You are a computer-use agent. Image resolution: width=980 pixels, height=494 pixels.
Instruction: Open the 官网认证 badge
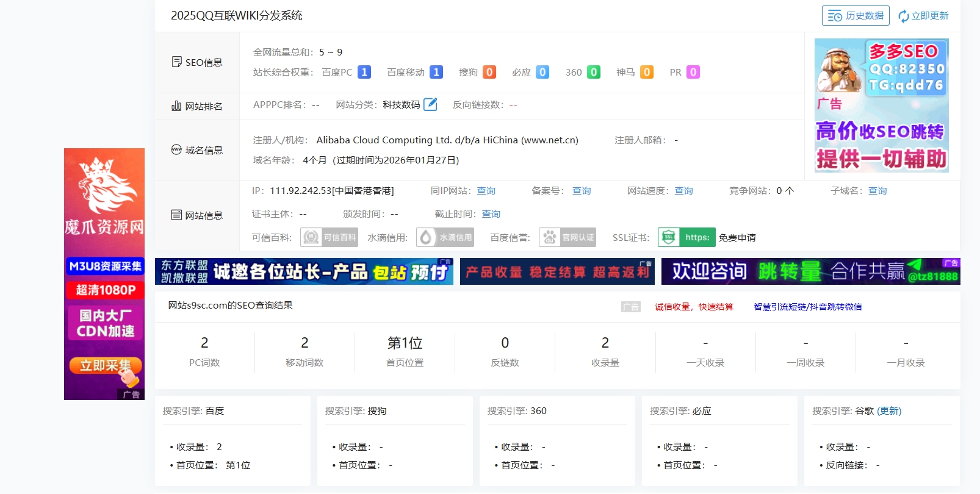click(x=567, y=237)
